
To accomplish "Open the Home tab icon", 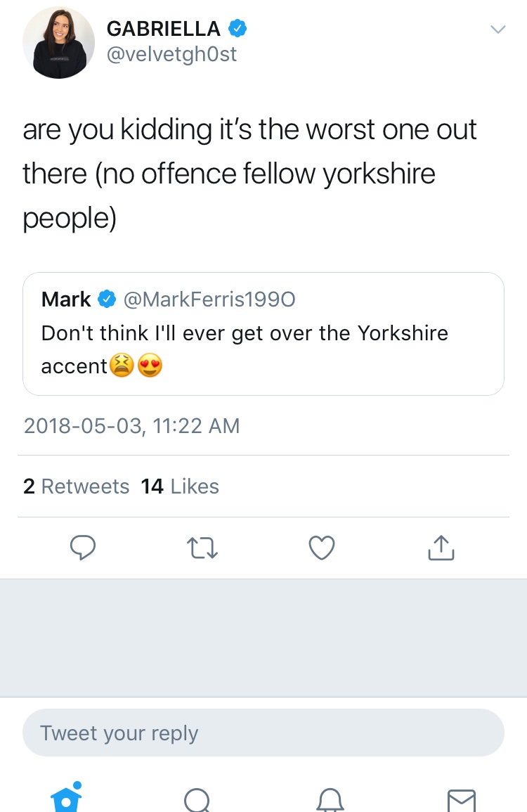I will [x=67, y=799].
